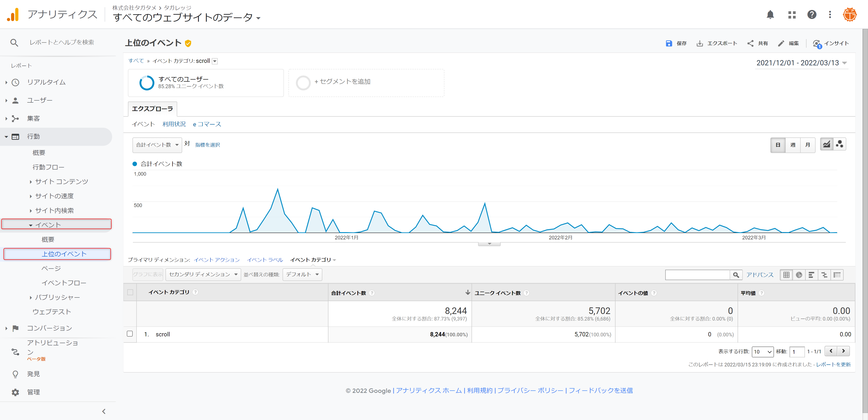Click the scroll category row text

pos(163,334)
